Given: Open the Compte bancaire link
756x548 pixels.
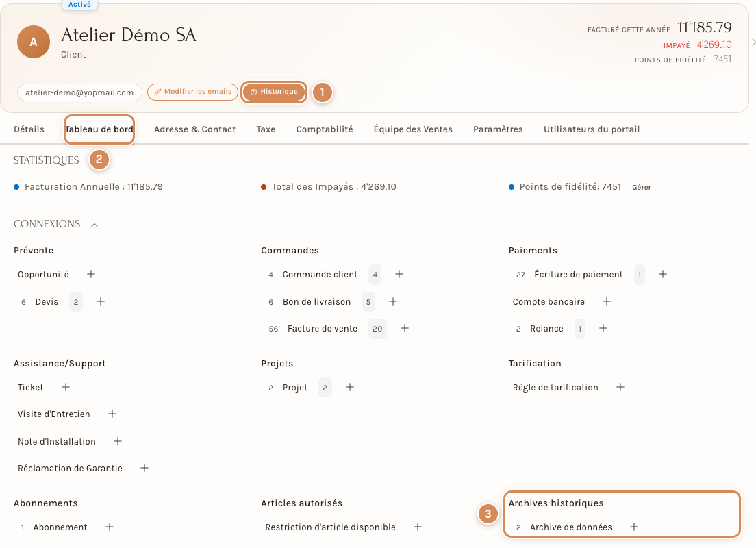Looking at the screenshot, I should (x=549, y=302).
